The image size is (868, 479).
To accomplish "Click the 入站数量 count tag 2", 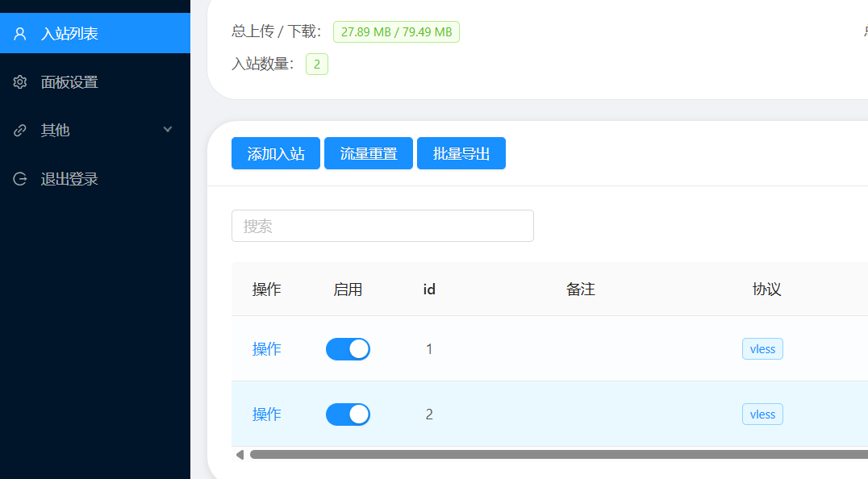I will point(317,65).
